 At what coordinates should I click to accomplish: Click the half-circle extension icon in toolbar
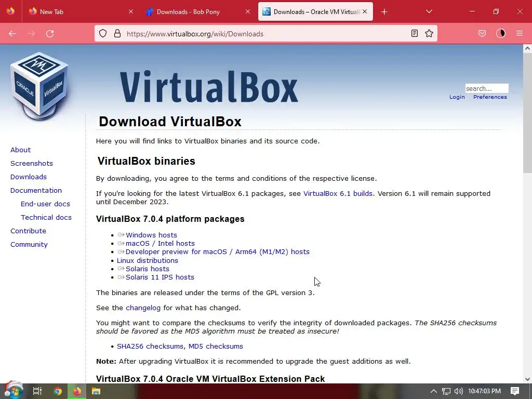pos(501,33)
